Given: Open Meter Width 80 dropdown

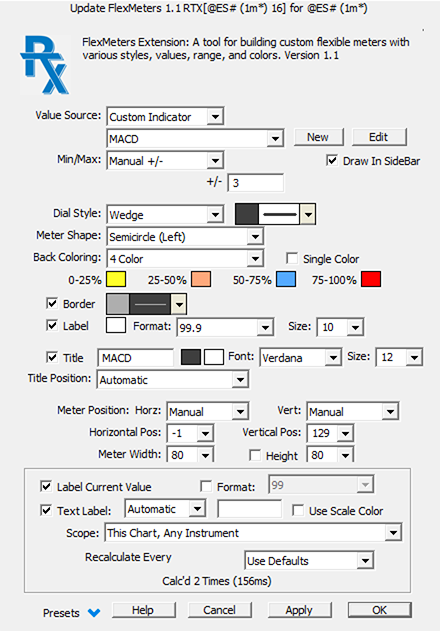Looking at the screenshot, I should pyautogui.click(x=190, y=455).
